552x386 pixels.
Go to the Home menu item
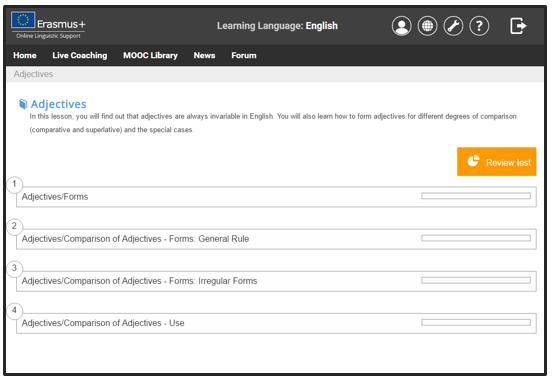(x=25, y=55)
